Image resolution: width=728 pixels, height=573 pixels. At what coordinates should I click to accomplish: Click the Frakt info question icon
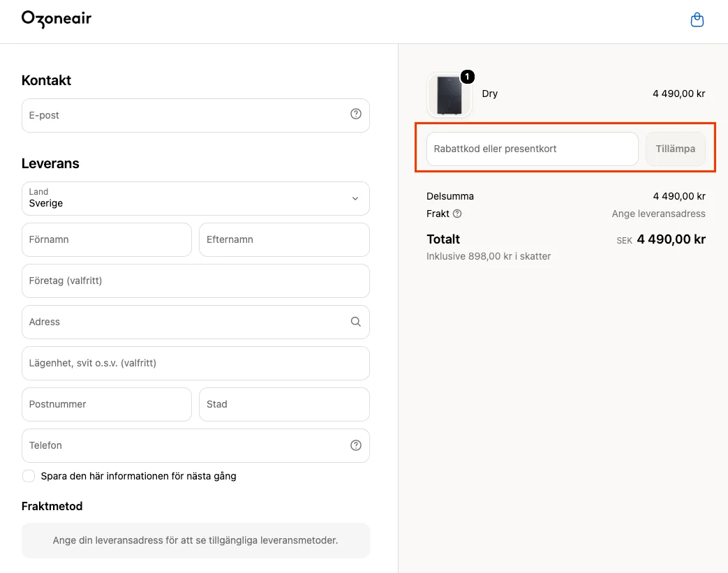457,214
